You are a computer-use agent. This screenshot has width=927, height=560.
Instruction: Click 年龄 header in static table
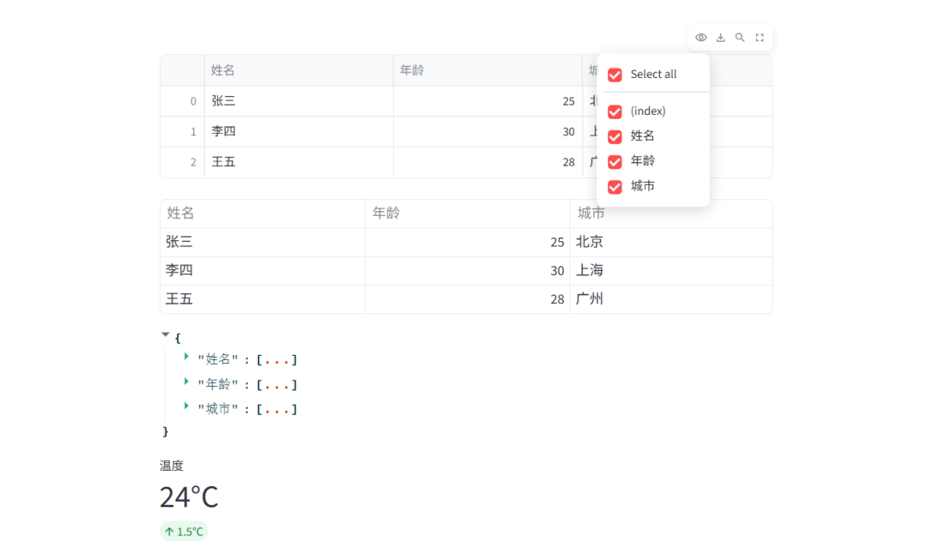click(467, 214)
